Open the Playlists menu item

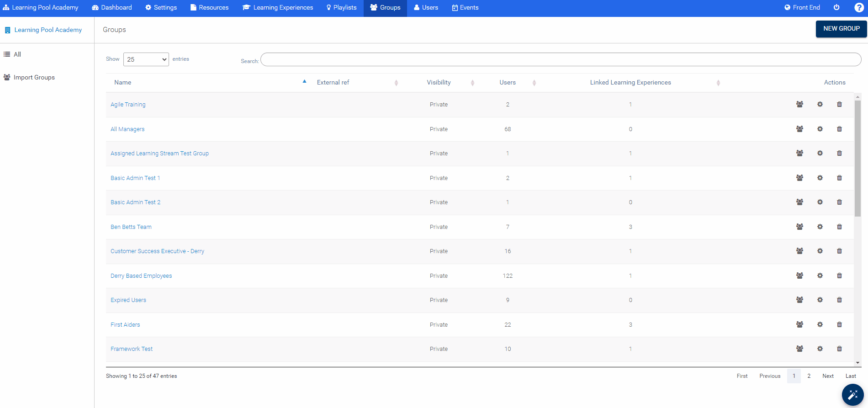point(341,8)
